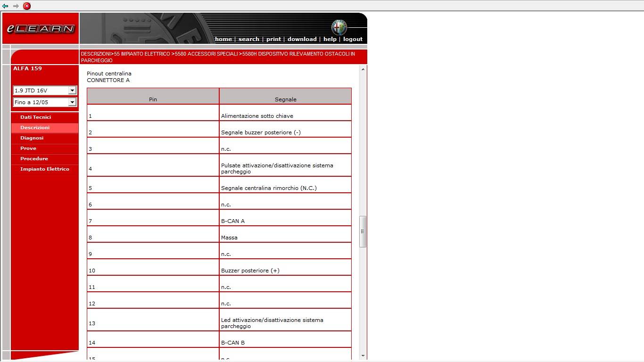Click the eLEARN logo

coord(41,29)
